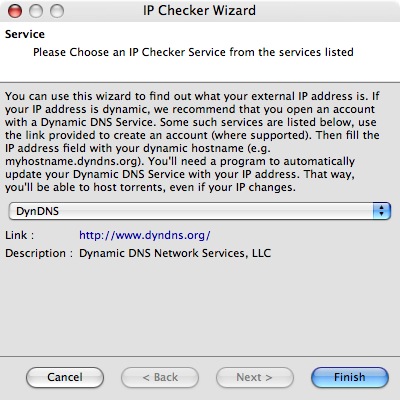This screenshot has height=400, width=400.
Task: Click the myhostname.dyndns.org example text
Action: pos(72,161)
